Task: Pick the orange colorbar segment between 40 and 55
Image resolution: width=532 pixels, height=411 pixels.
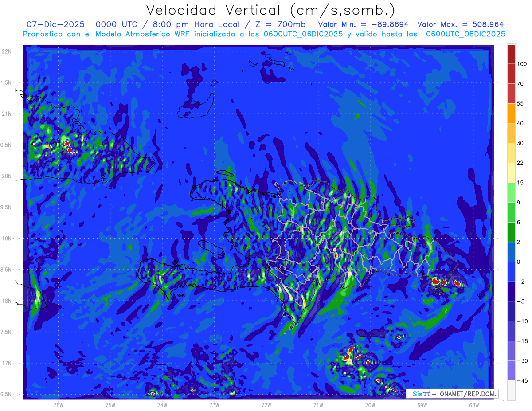Action: click(511, 114)
